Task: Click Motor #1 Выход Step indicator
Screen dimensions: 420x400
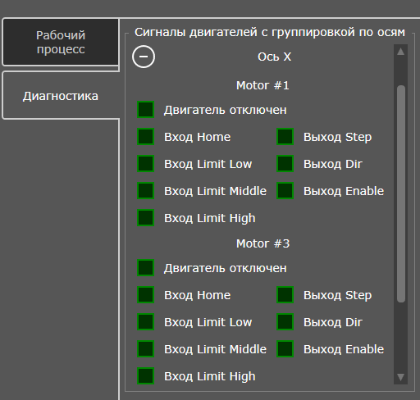Action: click(285, 137)
